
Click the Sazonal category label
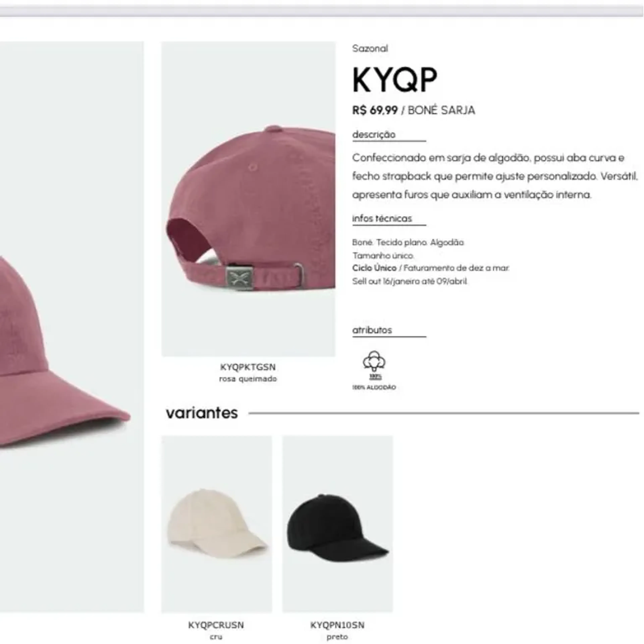[x=370, y=49]
